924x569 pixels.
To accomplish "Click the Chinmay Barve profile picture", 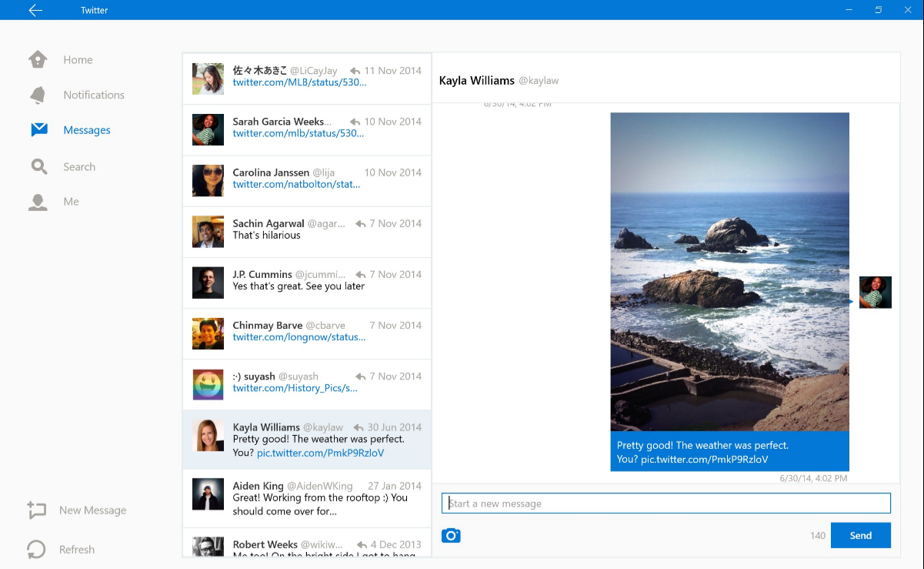I will coord(208,333).
